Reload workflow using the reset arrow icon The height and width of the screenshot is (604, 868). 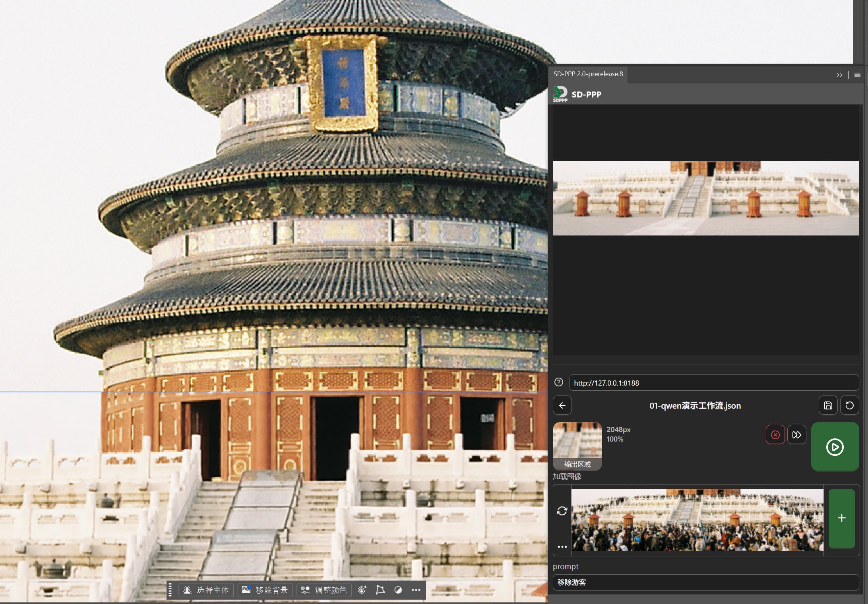849,405
